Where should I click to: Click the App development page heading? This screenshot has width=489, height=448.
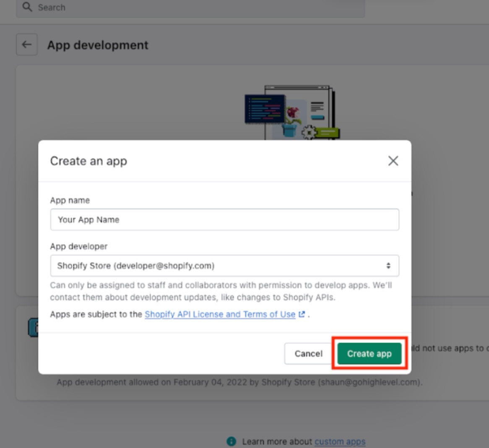[x=98, y=45]
